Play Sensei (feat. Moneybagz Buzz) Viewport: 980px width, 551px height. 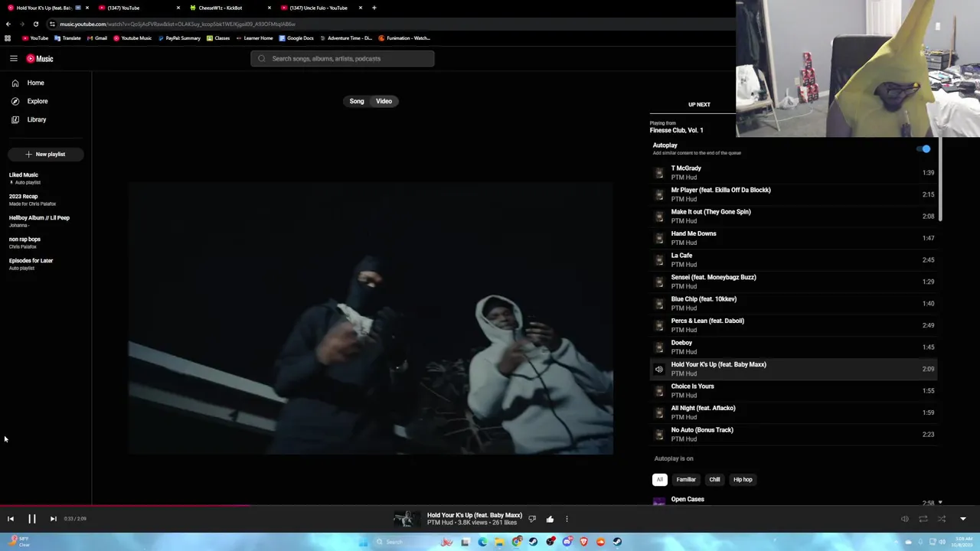tap(793, 282)
